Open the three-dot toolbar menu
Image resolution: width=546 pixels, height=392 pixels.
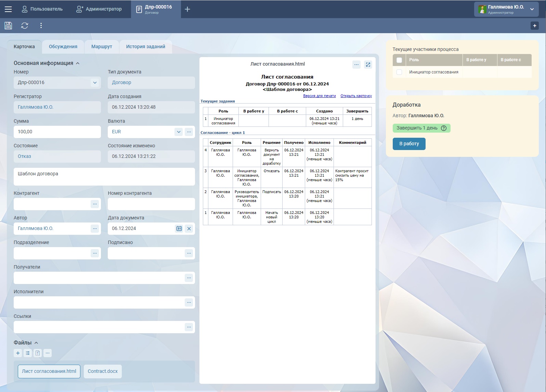click(x=41, y=26)
